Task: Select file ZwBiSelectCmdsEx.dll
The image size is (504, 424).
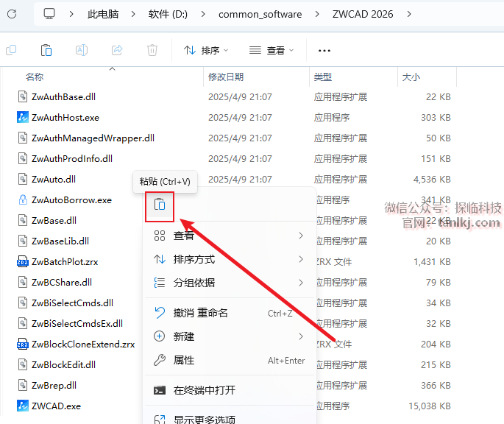Action: coord(77,323)
